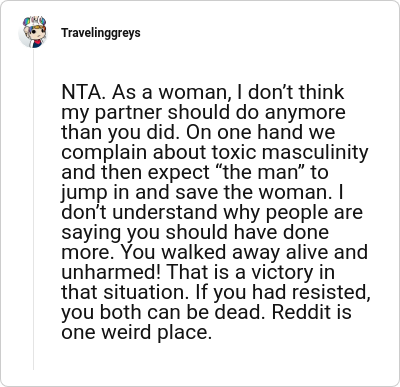Click the Travelinggreys avatar image
The width and height of the screenshot is (400, 387).
[x=33, y=32]
